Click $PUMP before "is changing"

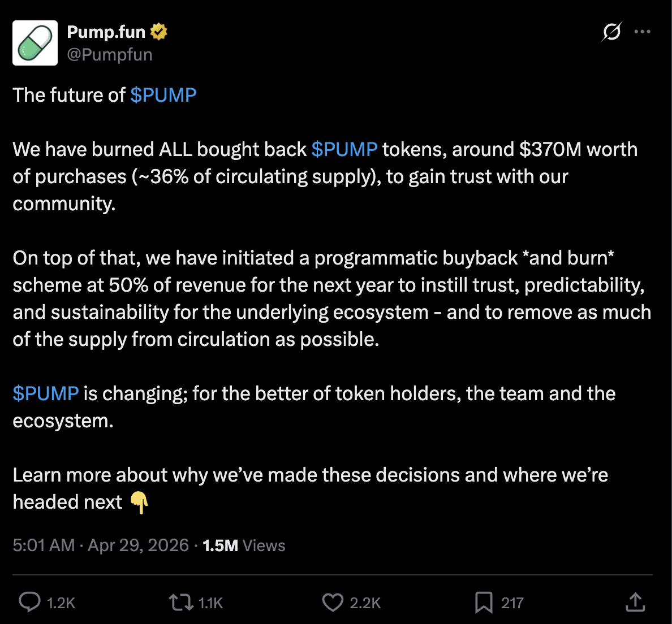point(46,393)
